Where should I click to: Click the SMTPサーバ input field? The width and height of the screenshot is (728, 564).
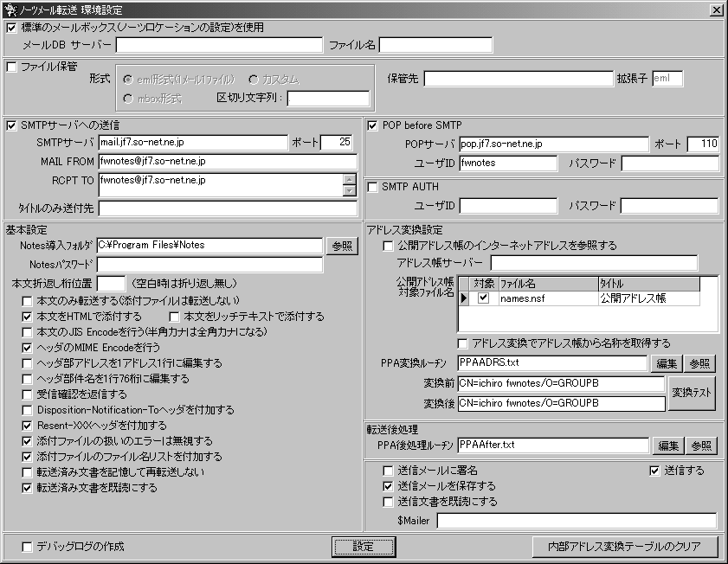(x=193, y=143)
